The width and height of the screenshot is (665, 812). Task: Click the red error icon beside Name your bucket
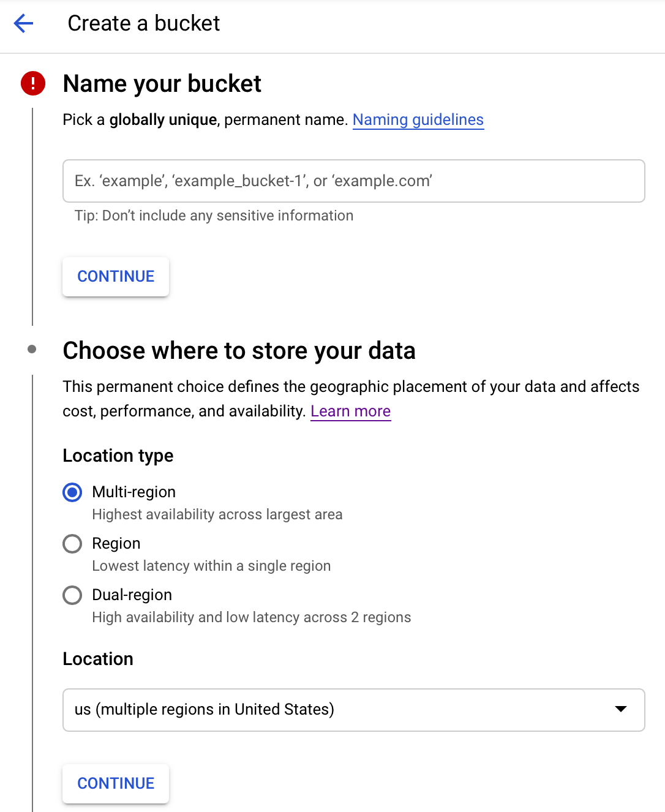tap(33, 83)
